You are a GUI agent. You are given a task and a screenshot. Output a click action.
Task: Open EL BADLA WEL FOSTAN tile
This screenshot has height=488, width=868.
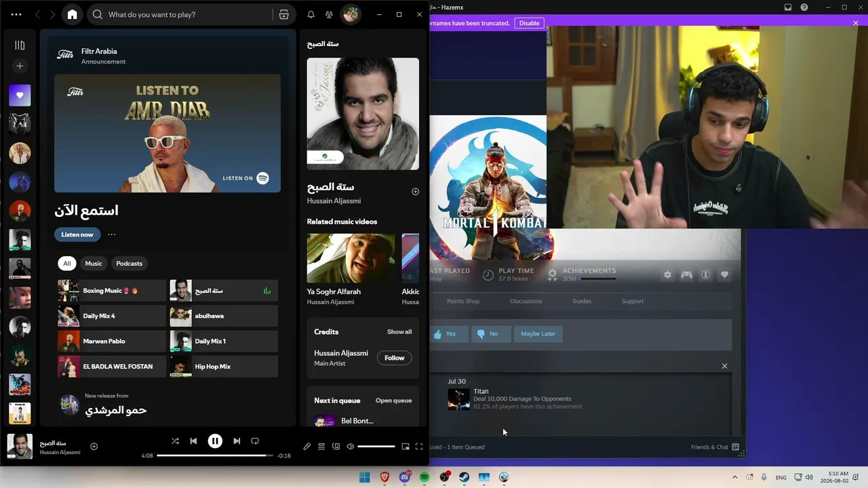112,367
